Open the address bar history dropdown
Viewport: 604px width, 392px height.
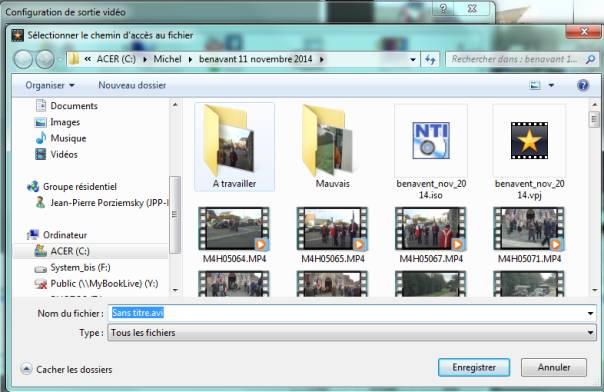[x=413, y=60]
